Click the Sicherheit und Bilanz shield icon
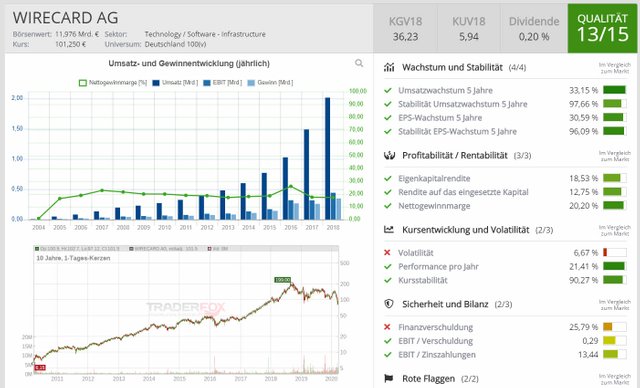The width and height of the screenshot is (640, 388). [389, 304]
